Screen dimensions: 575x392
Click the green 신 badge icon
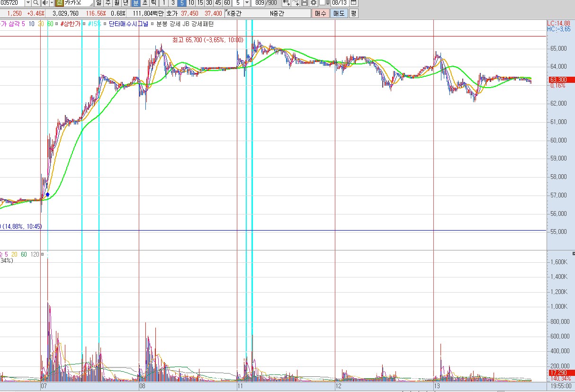[59, 3]
